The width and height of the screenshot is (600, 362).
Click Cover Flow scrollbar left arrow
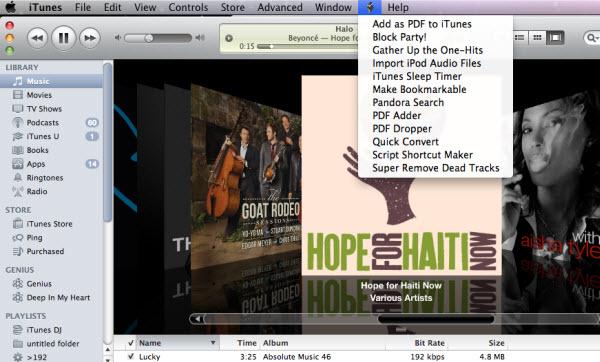click(x=197, y=319)
